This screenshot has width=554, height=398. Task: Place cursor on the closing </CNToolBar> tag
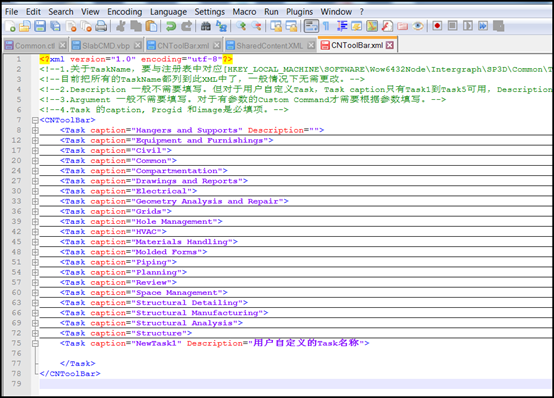coord(70,374)
